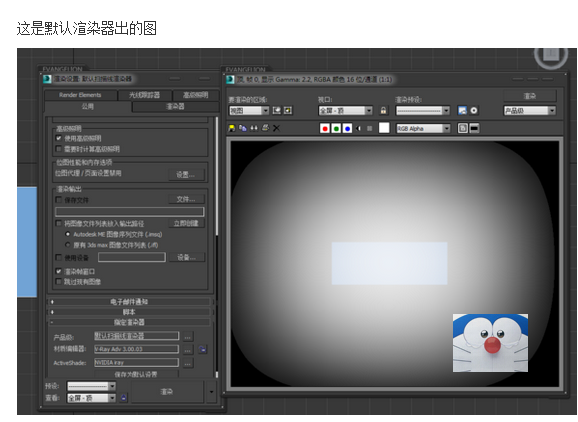Open RGB Alpha channel dropdown

tap(423, 128)
